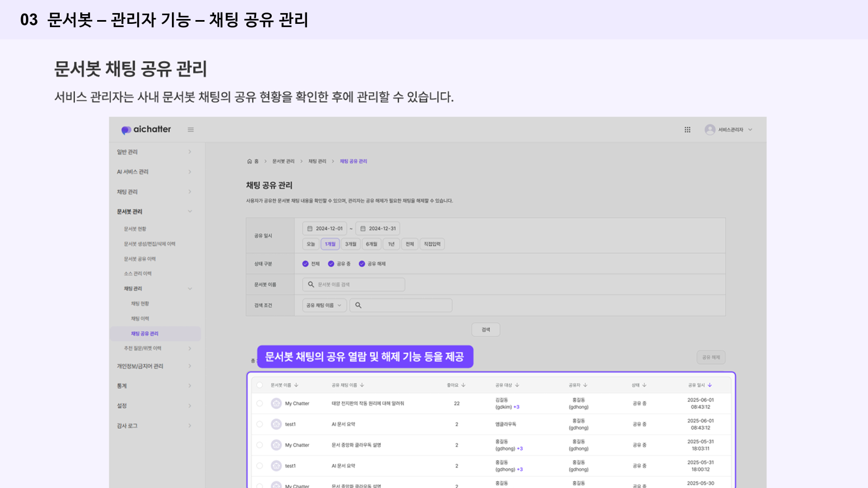The height and width of the screenshot is (488, 868).
Task: Expand the 일반 관리 sidebar section
Action: tap(154, 152)
